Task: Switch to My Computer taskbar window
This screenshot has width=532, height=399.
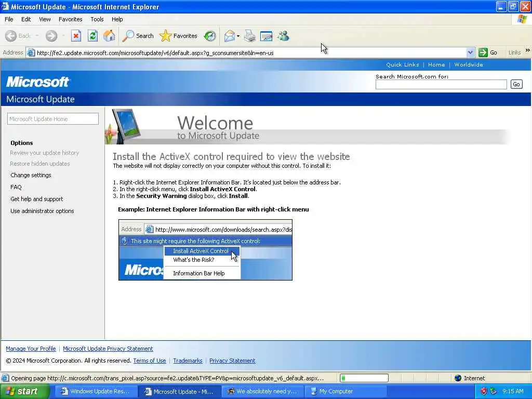Action: pyautogui.click(x=346, y=391)
